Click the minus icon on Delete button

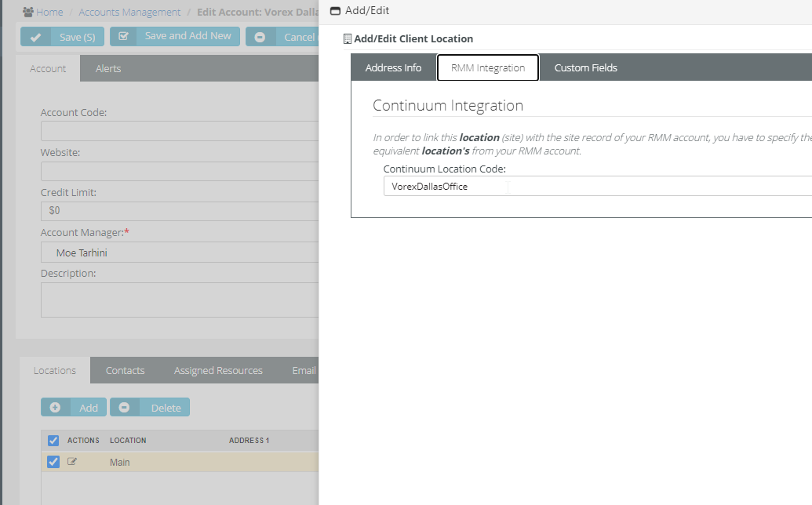pyautogui.click(x=124, y=408)
